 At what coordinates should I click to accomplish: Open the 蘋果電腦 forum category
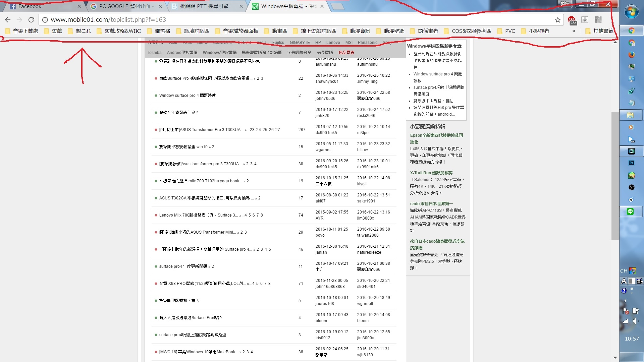click(325, 53)
